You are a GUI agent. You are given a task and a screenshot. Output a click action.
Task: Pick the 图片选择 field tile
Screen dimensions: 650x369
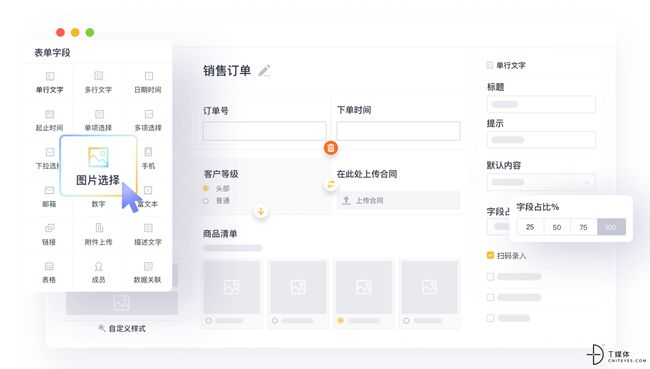[98, 166]
